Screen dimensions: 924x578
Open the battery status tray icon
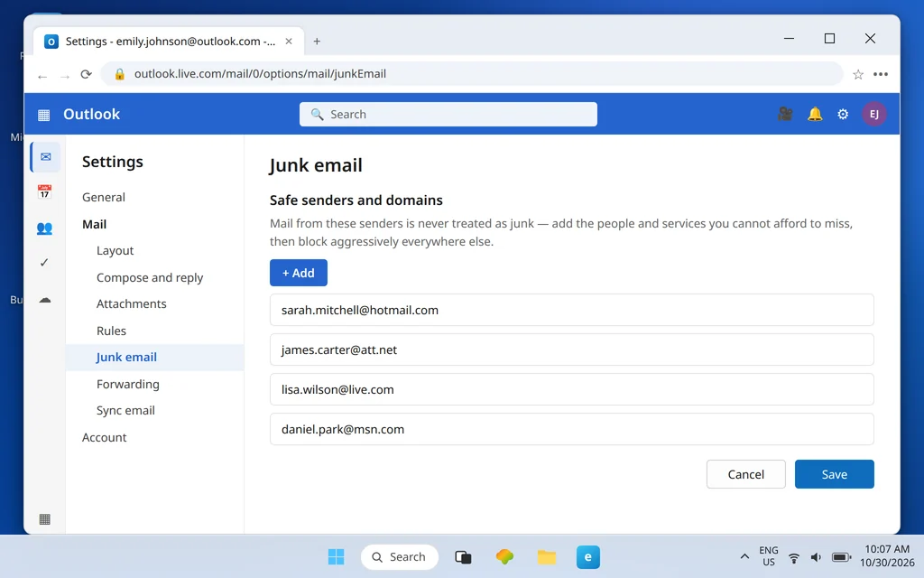(841, 557)
